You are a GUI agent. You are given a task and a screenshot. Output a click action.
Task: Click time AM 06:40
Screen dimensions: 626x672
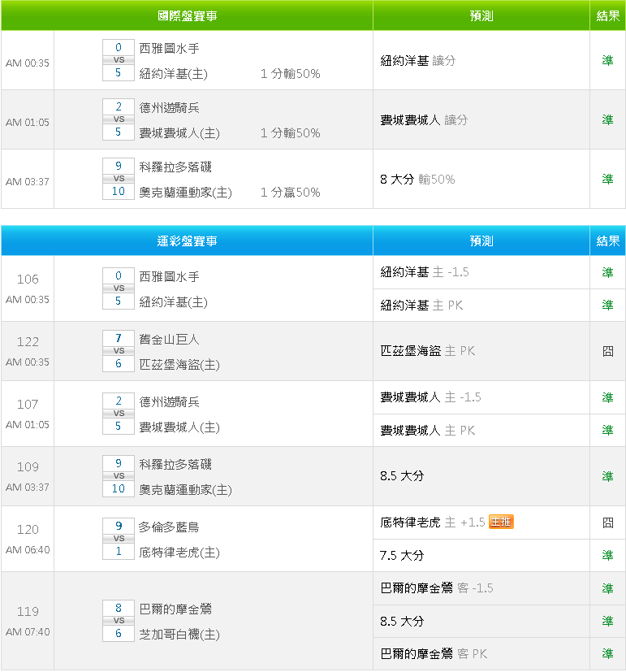(28, 549)
